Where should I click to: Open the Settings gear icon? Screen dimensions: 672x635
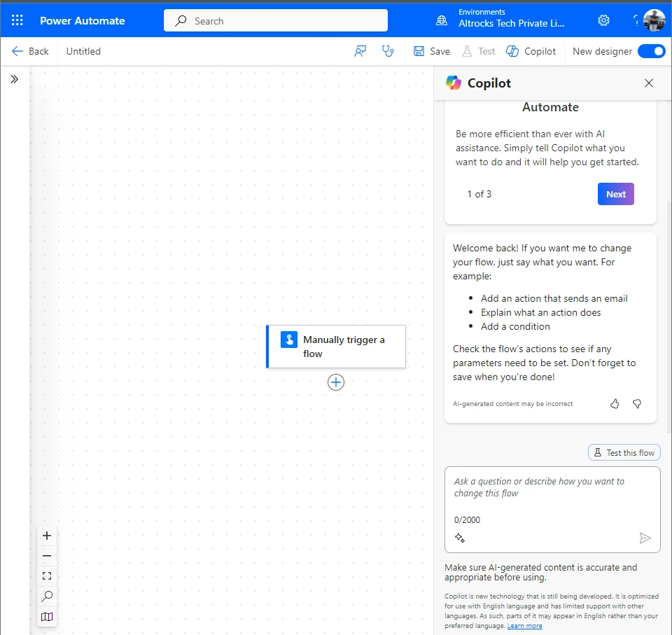coord(603,20)
